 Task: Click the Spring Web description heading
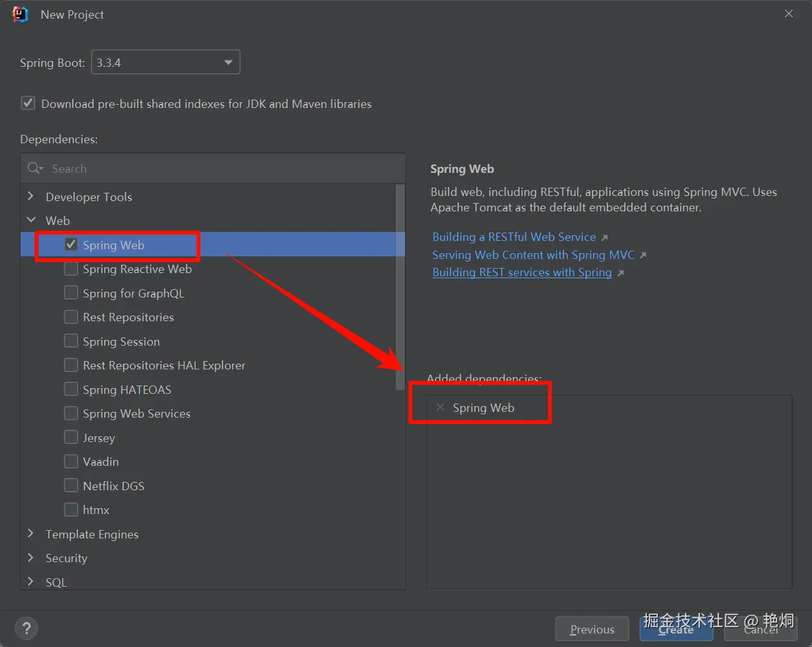click(x=462, y=168)
